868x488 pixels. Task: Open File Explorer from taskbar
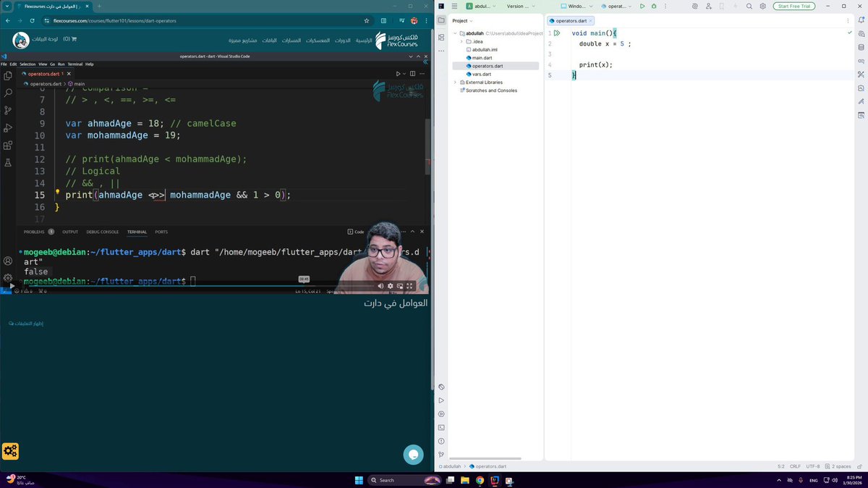pos(465,480)
